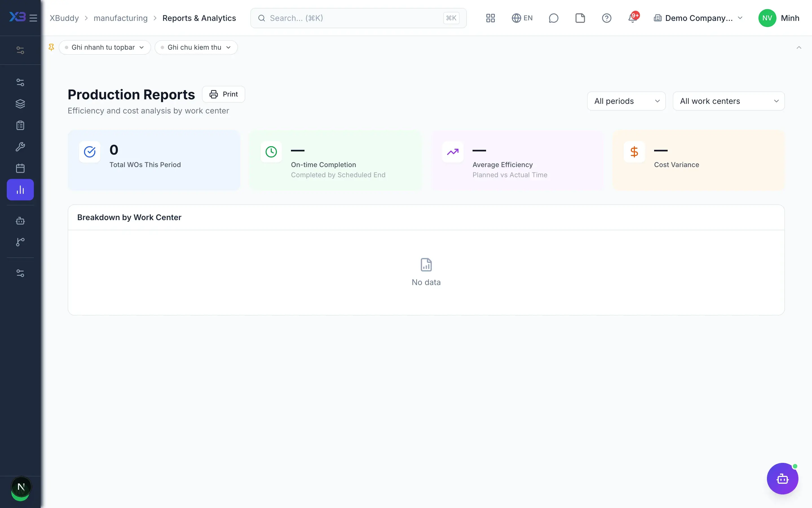Click the XBuddy X3 logo
The image size is (812, 508).
[x=17, y=17]
